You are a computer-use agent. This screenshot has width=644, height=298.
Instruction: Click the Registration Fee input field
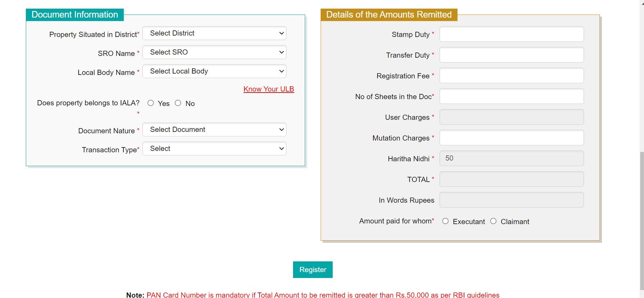[512, 76]
